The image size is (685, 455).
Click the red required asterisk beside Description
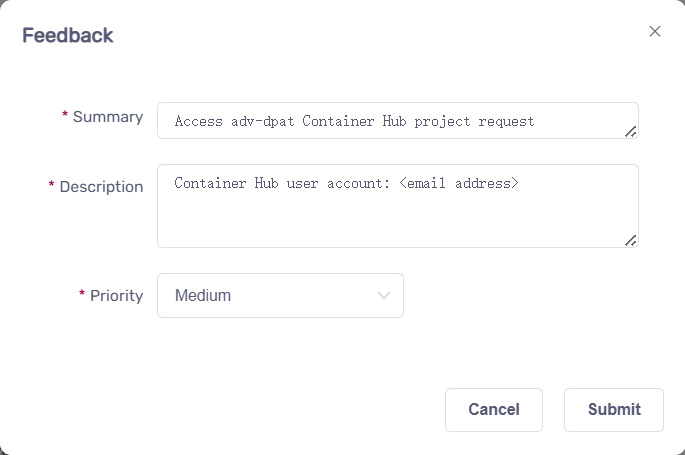(52, 187)
